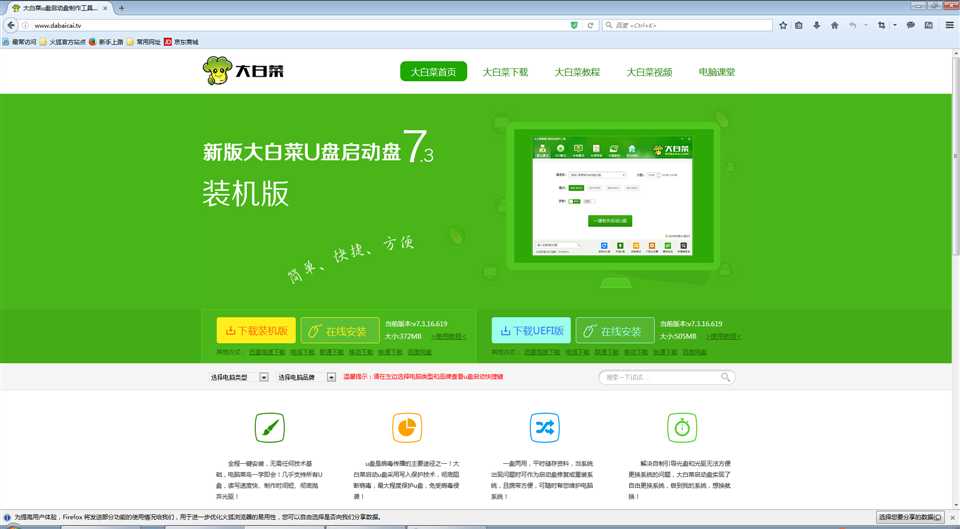Open the 电脑课堂 navigation item

tap(717, 72)
